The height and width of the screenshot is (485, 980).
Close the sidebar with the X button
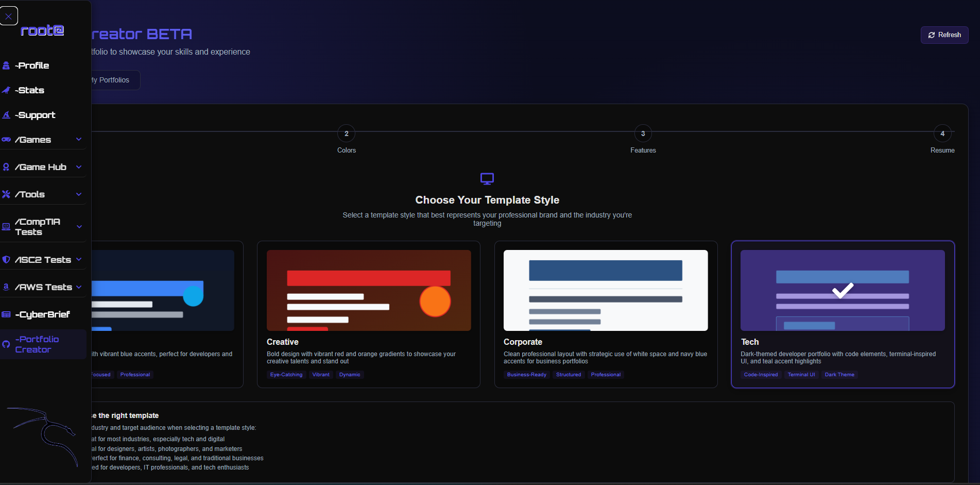click(x=9, y=16)
